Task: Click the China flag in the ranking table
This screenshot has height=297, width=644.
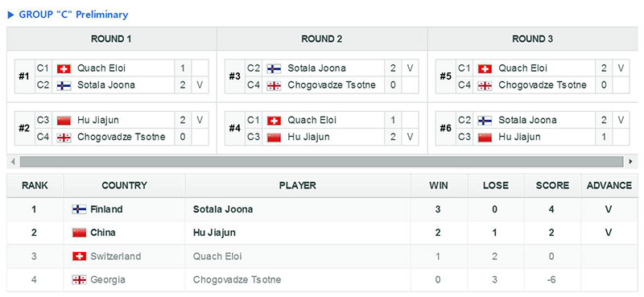Action: (x=79, y=233)
